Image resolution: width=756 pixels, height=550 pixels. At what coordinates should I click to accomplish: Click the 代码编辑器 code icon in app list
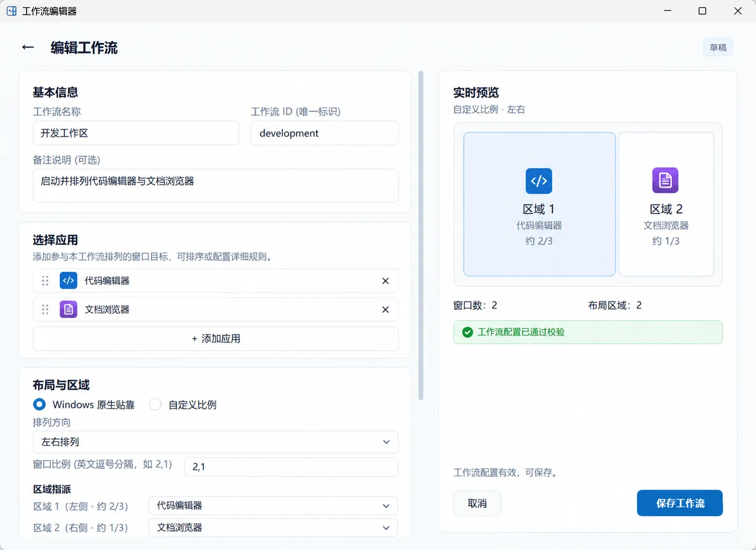68,281
